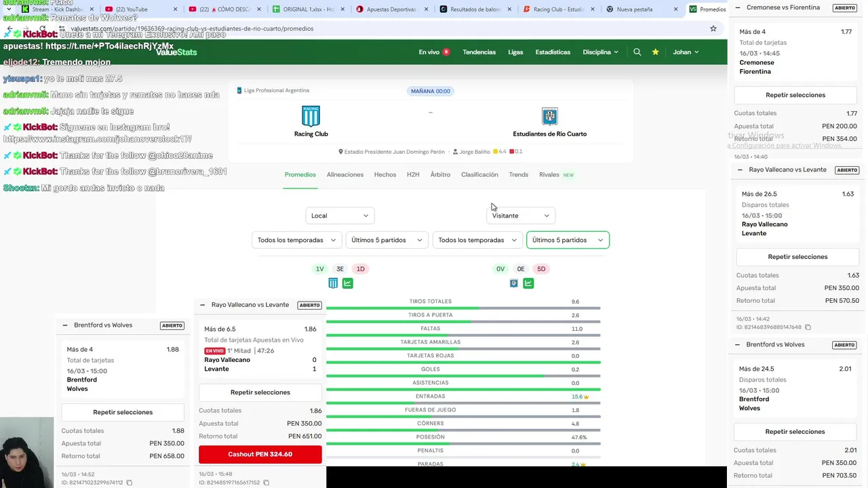Open the Rivales NEW tab

pos(557,175)
